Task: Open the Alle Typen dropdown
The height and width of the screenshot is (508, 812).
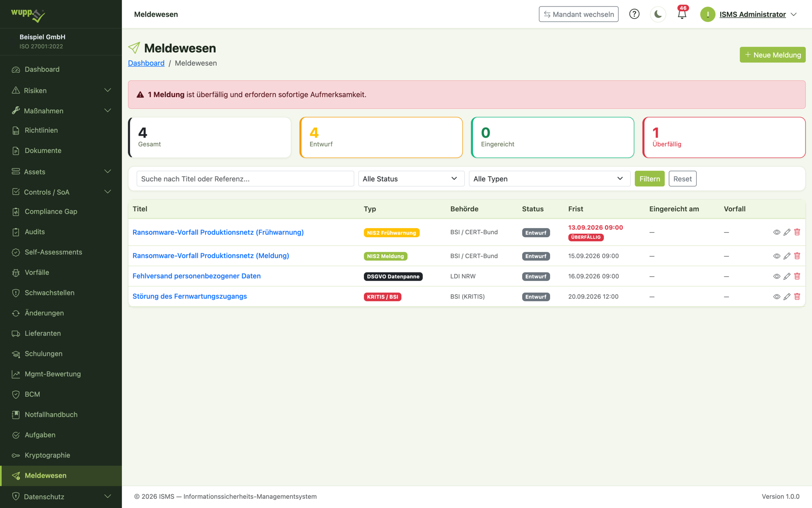Action: (550, 179)
